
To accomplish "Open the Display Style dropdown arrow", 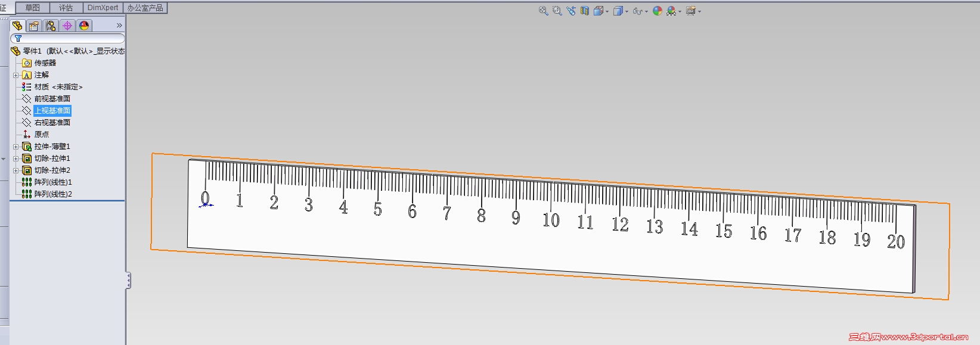I will click(x=627, y=11).
